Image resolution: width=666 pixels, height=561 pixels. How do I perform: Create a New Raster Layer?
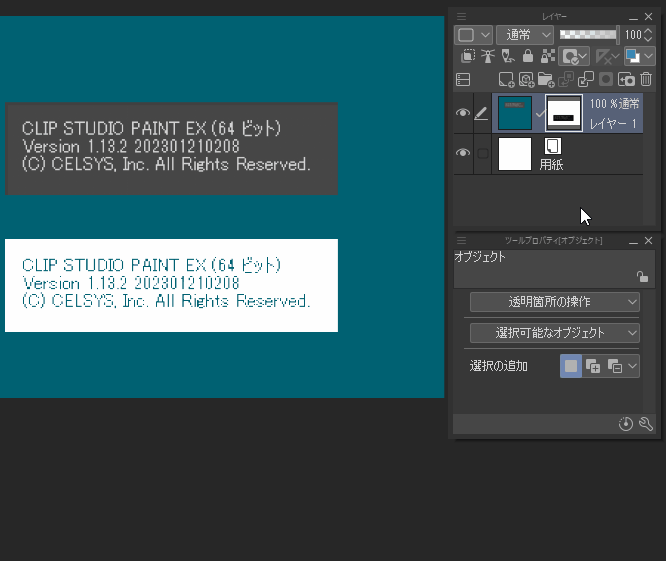[x=506, y=79]
